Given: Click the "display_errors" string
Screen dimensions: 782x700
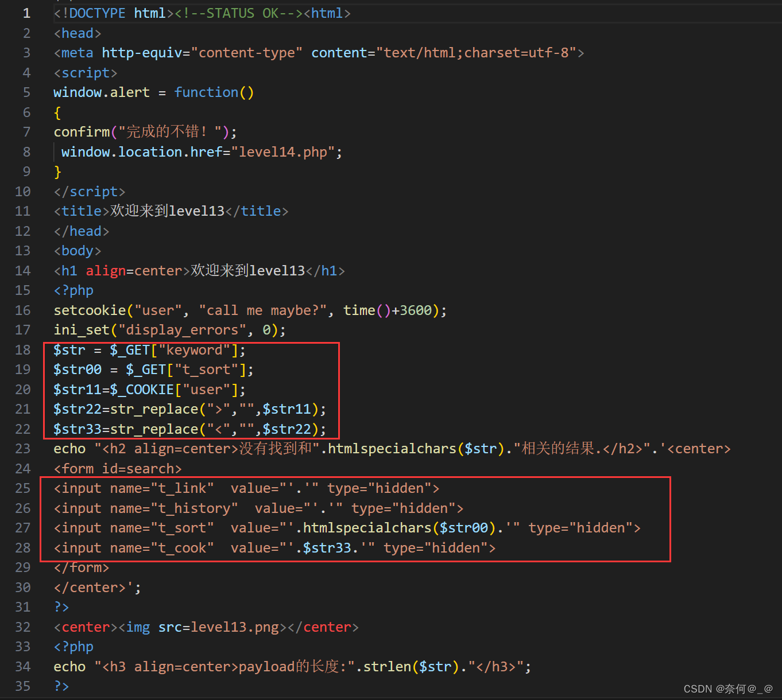Looking at the screenshot, I should [x=182, y=330].
